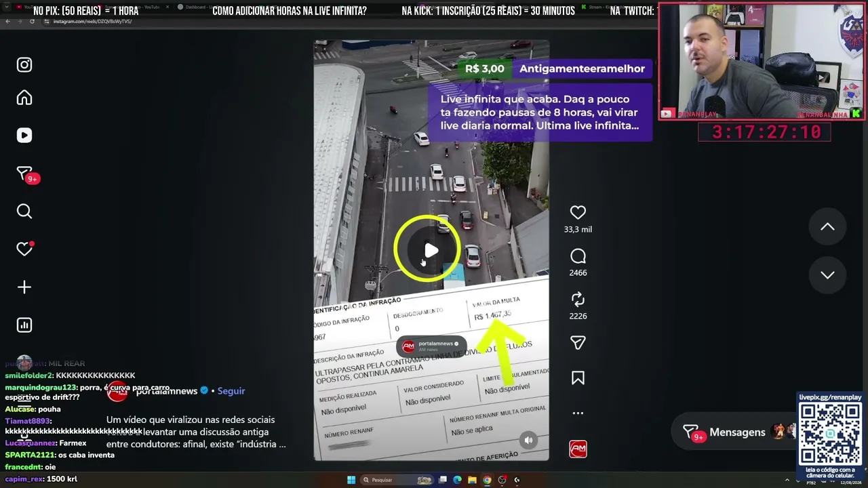
Task: Click the 33,3 mil likes count
Action: [x=578, y=230]
